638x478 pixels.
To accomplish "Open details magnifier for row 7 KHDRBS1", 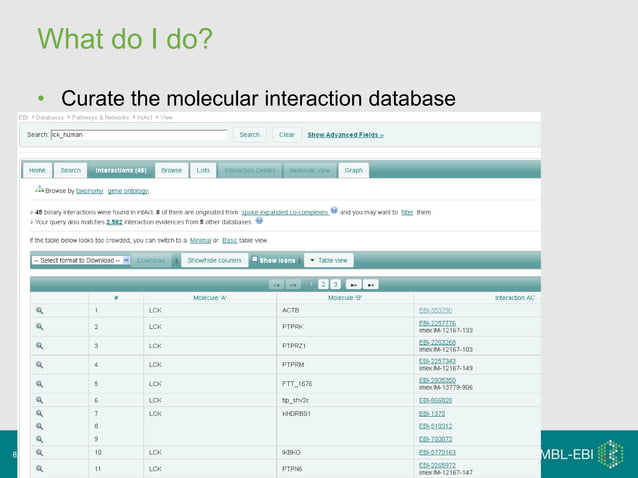I will (x=39, y=413).
